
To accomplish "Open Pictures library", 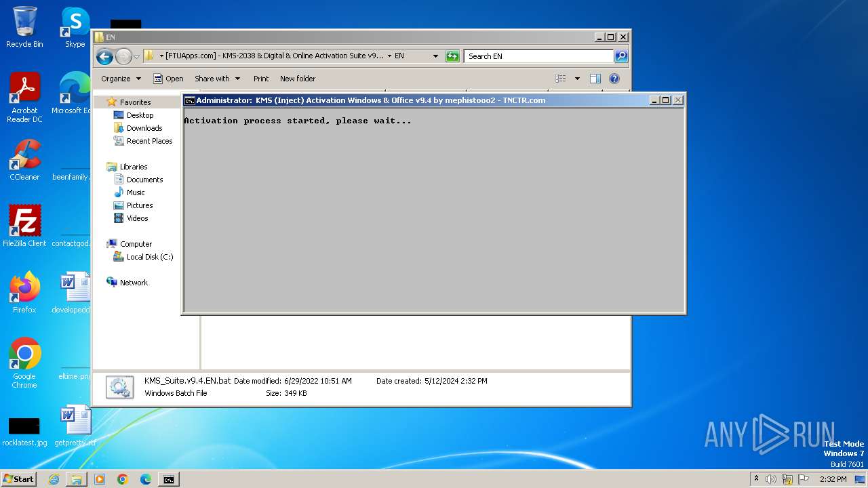I will (140, 205).
